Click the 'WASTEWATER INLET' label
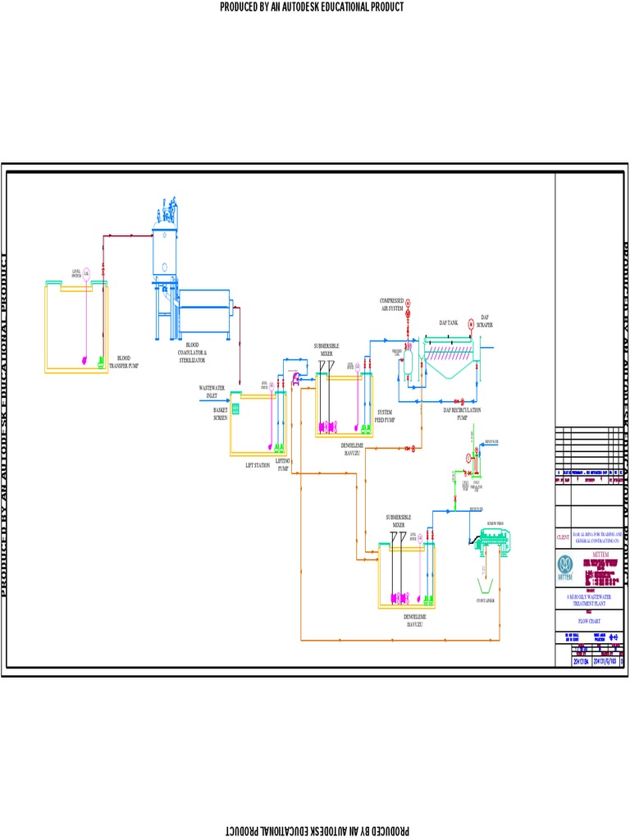Viewport: 630px width, 840px height. pyautogui.click(x=212, y=391)
